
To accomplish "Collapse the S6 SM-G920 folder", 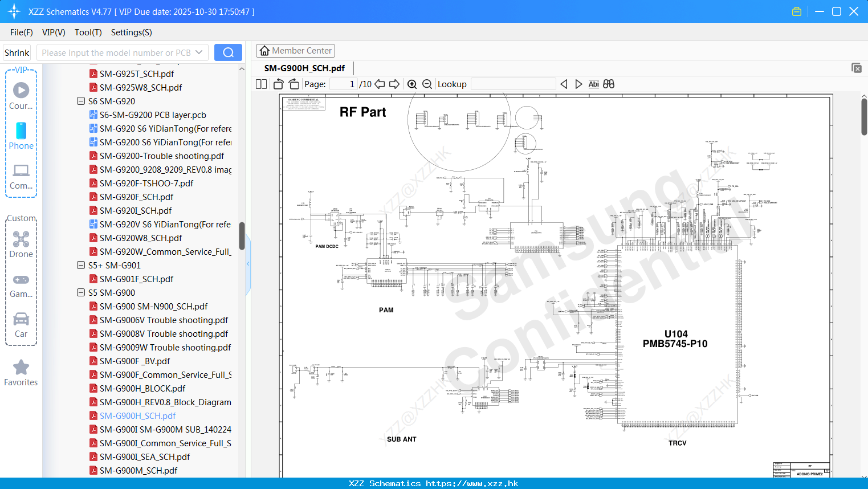I will pyautogui.click(x=81, y=101).
